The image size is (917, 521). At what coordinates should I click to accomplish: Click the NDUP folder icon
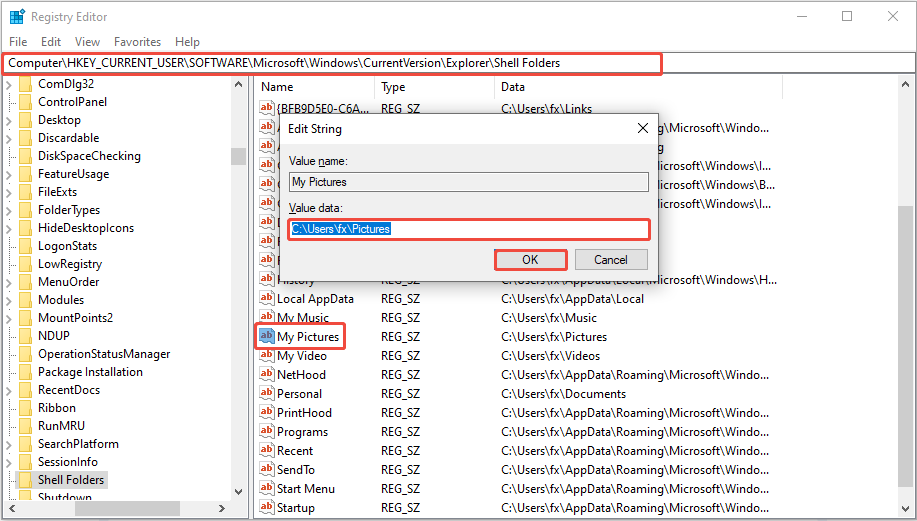25,336
